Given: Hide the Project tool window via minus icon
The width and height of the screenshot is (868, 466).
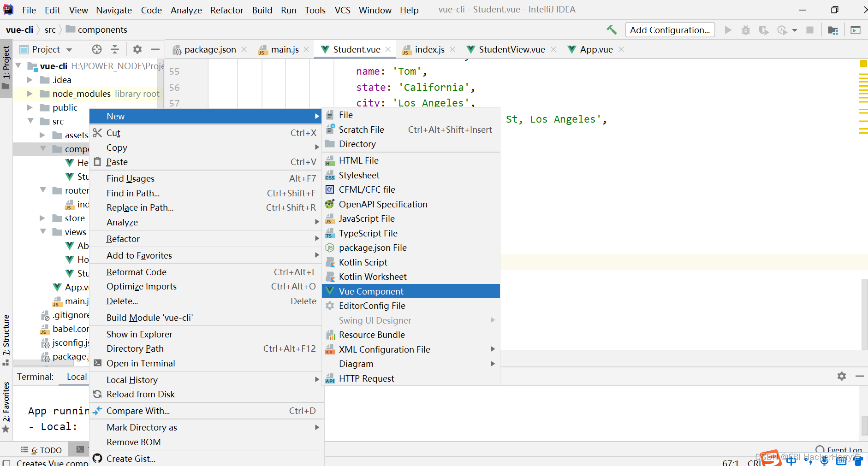Looking at the screenshot, I should coord(155,49).
